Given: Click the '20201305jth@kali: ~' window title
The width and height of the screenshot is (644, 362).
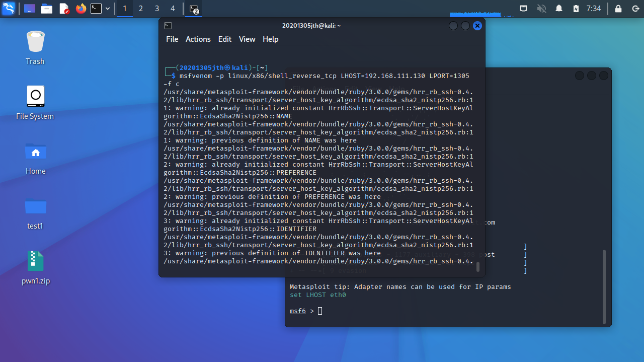Looking at the screenshot, I should [x=311, y=26].
